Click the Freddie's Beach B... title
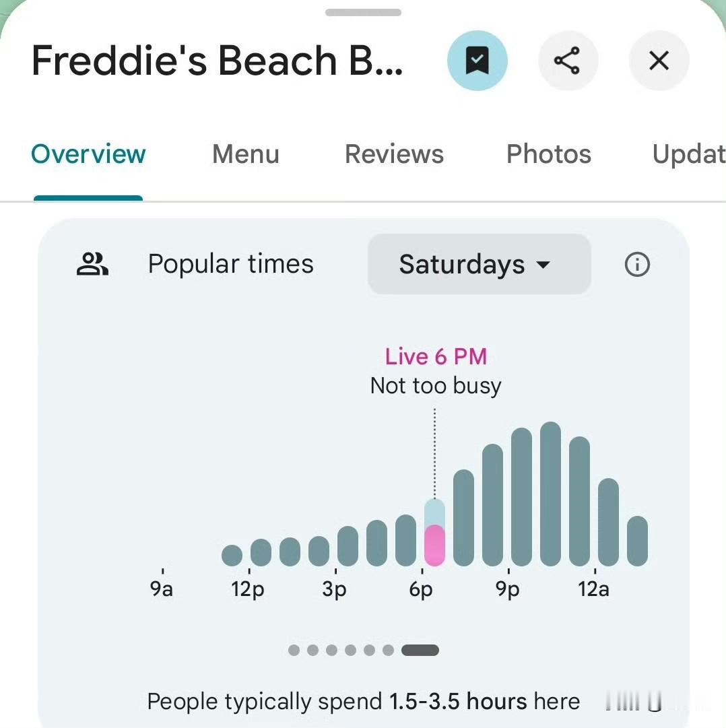The height and width of the screenshot is (728, 726). [x=217, y=61]
